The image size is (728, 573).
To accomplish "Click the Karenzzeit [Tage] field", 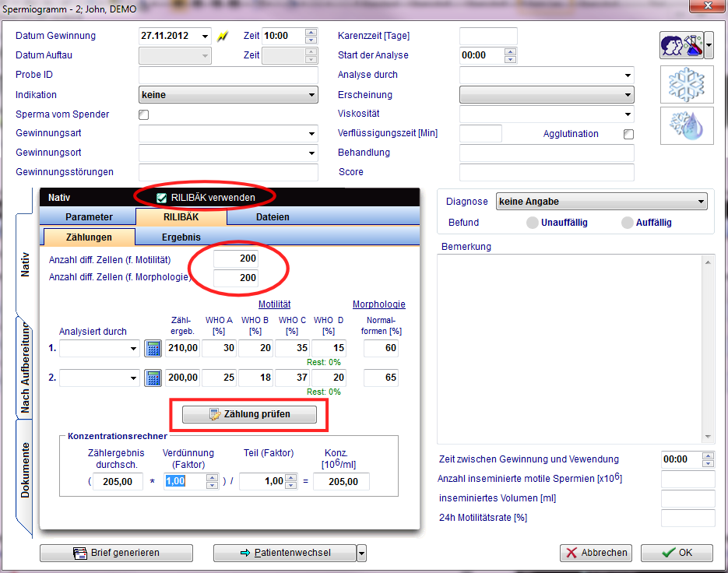I will (488, 37).
